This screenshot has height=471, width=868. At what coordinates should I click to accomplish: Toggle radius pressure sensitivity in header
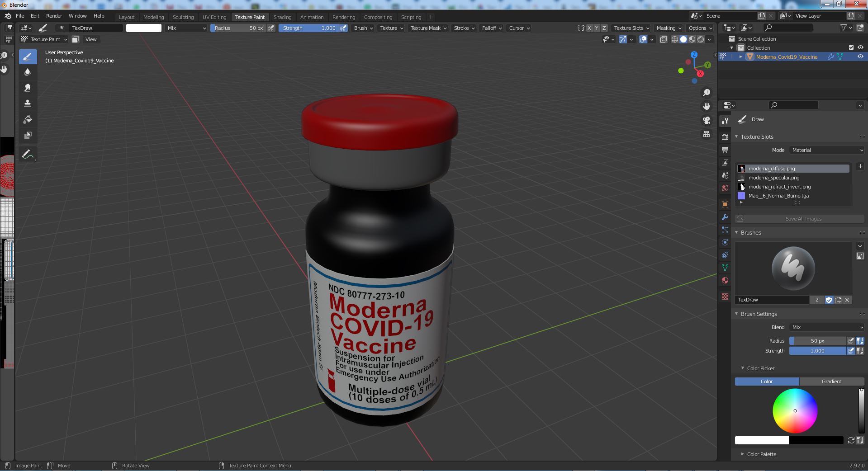(271, 28)
